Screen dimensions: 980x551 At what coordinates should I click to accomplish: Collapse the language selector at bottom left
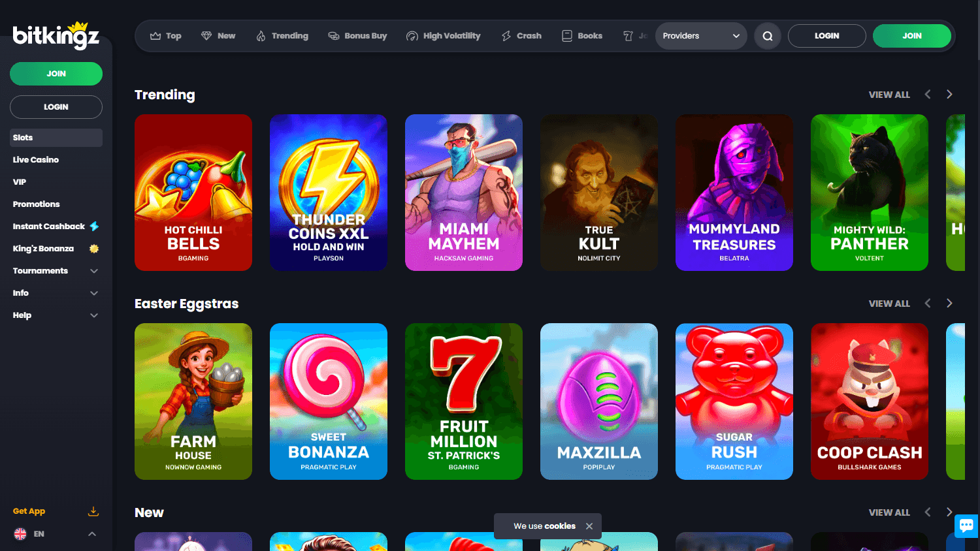(92, 533)
